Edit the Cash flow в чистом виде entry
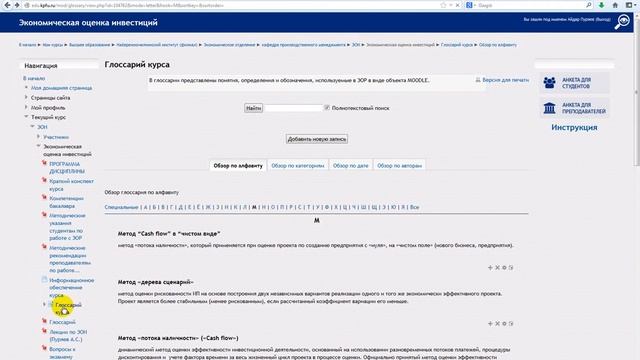640x360 pixels. pyautogui.click(x=511, y=268)
